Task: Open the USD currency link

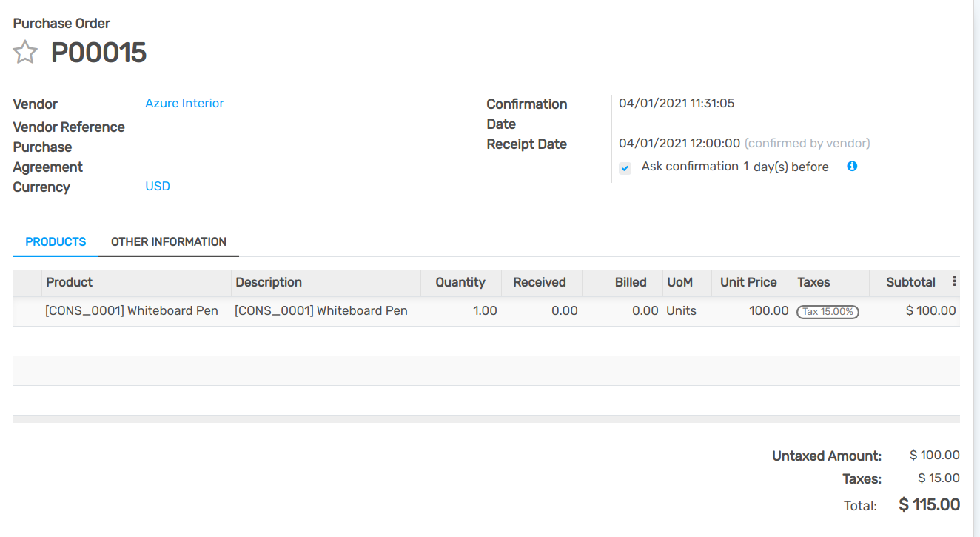Action: pyautogui.click(x=158, y=187)
